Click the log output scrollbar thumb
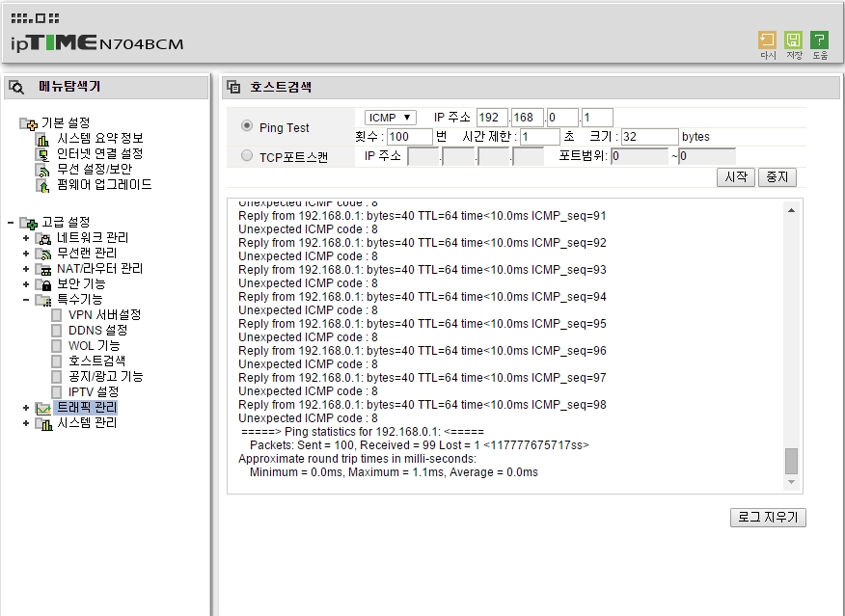This screenshot has width=845, height=616. click(x=791, y=461)
